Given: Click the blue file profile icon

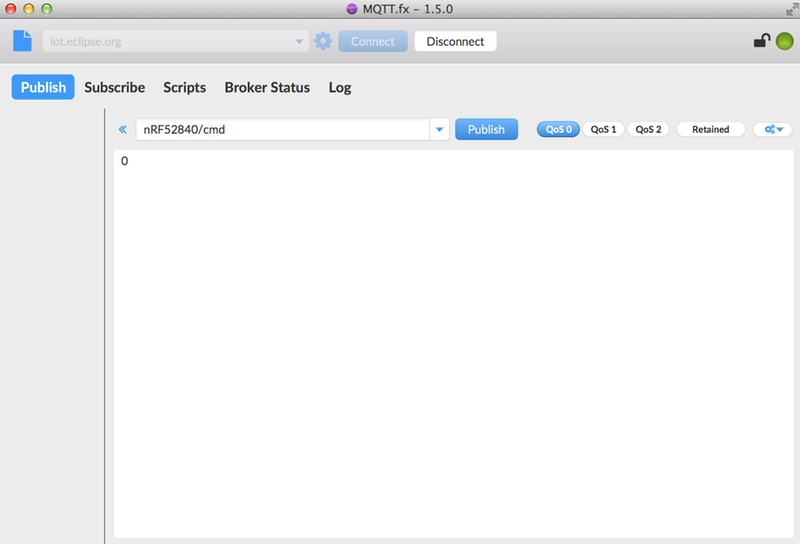Looking at the screenshot, I should [22, 41].
